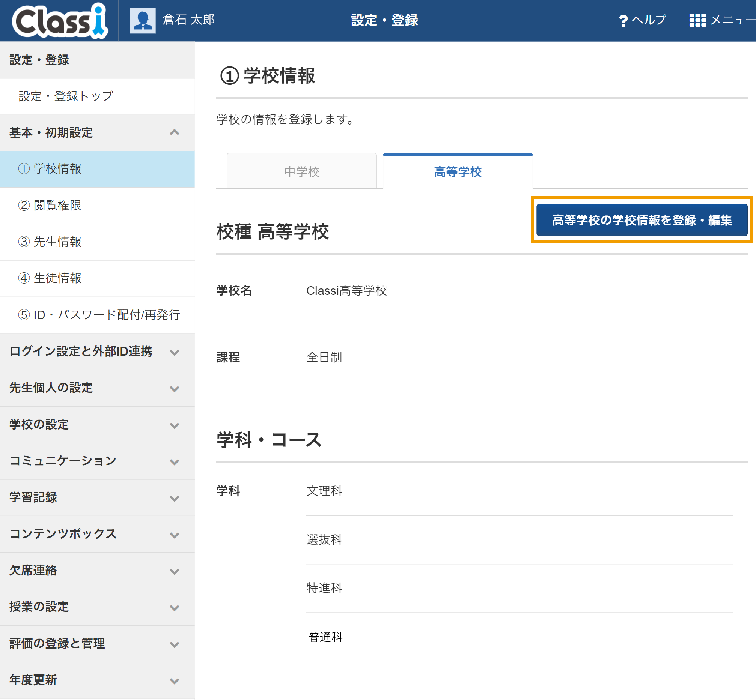Click the 校種 高等学校 heading
The image size is (756, 700).
tap(273, 231)
